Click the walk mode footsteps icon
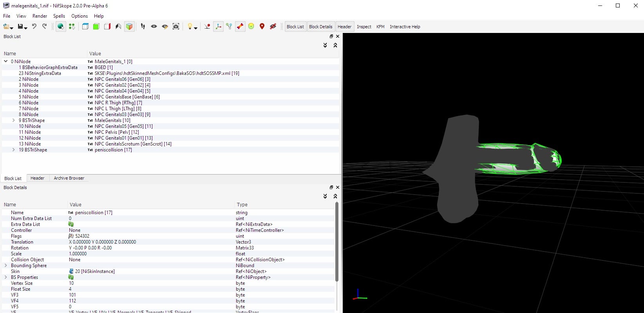 point(143,26)
